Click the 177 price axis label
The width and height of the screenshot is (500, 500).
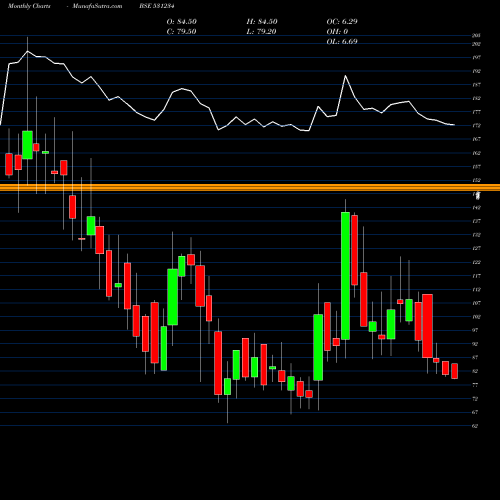click(476, 112)
